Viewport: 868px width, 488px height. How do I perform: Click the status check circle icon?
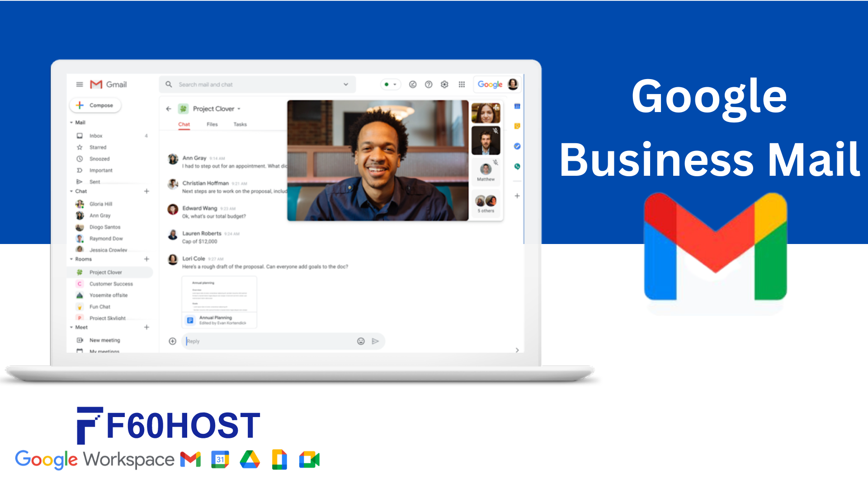pyautogui.click(x=413, y=84)
